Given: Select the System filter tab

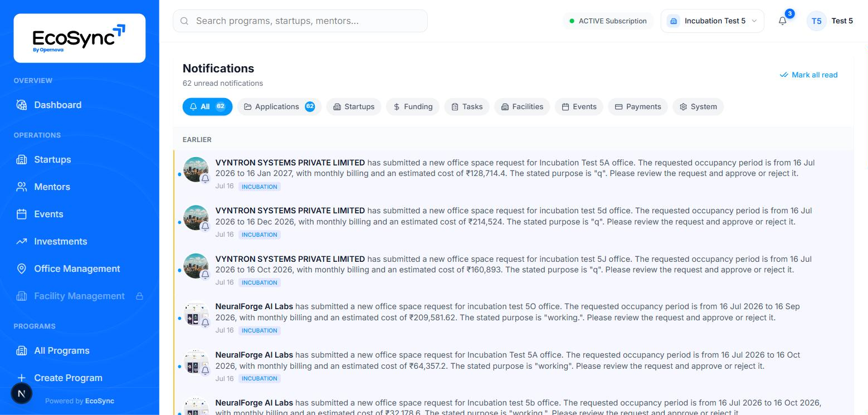Looking at the screenshot, I should [698, 106].
